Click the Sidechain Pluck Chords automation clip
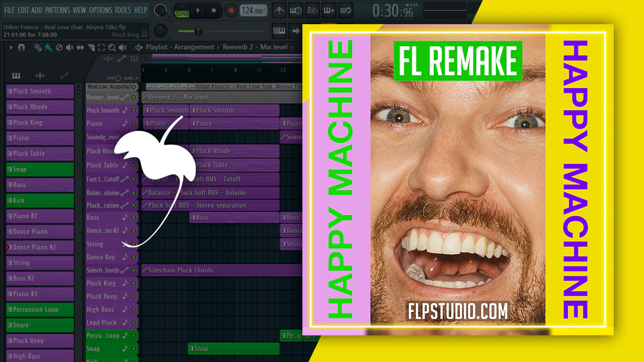Image resolution: width=644 pixels, height=362 pixels. coord(222,270)
